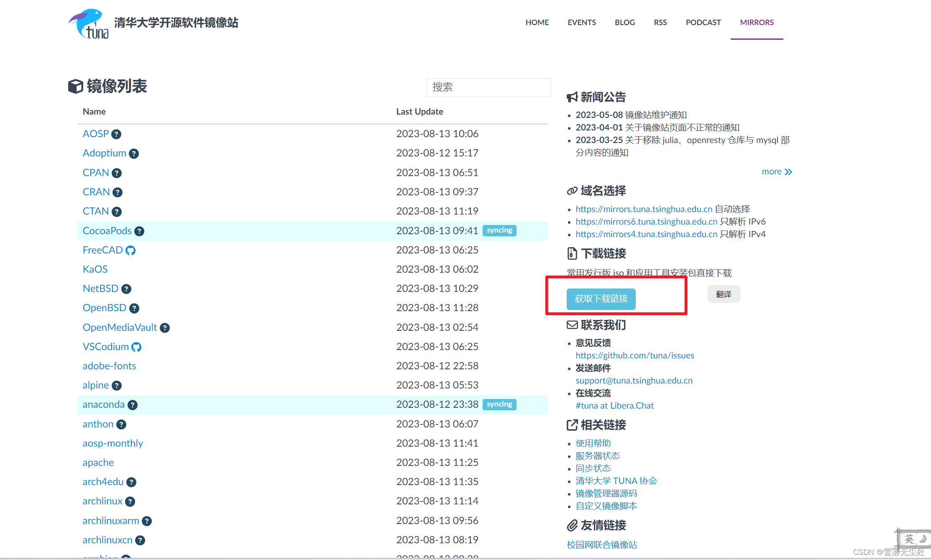
Task: Click the help icon beside NetBSD
Action: pyautogui.click(x=126, y=289)
